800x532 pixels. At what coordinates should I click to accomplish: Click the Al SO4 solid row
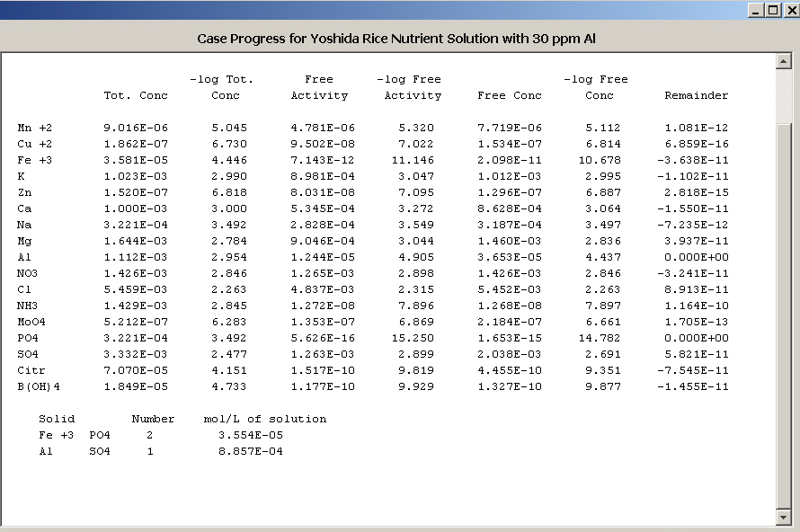click(x=161, y=451)
